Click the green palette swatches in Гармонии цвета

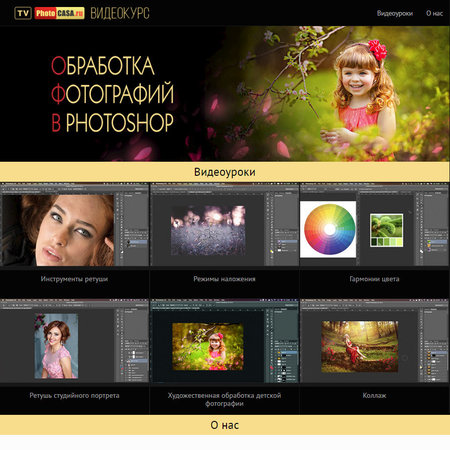(387, 242)
